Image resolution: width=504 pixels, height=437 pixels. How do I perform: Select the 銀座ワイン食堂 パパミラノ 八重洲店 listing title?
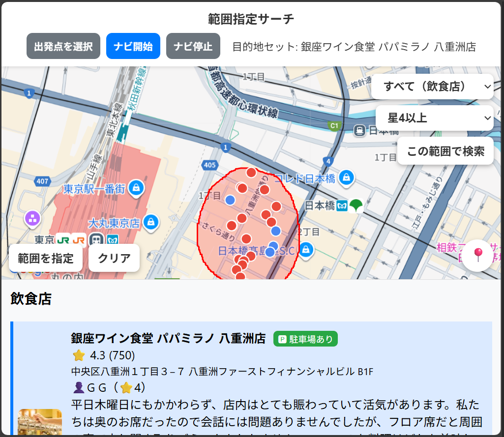(x=168, y=338)
